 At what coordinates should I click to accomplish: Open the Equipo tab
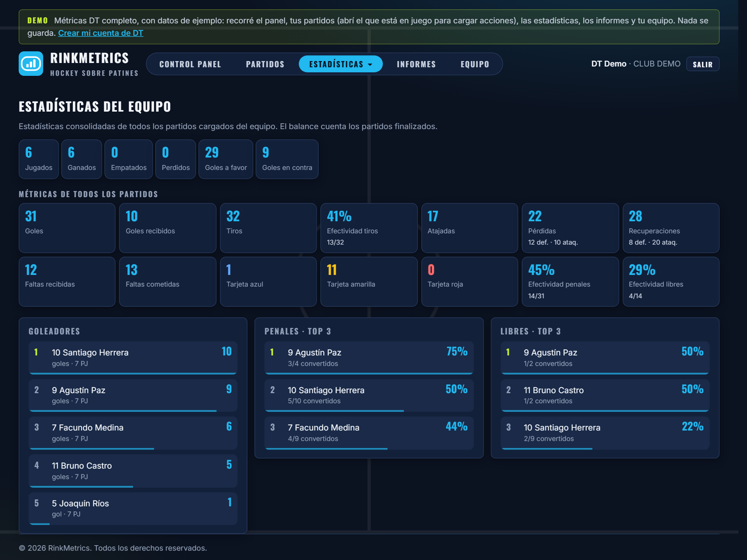[x=475, y=64]
